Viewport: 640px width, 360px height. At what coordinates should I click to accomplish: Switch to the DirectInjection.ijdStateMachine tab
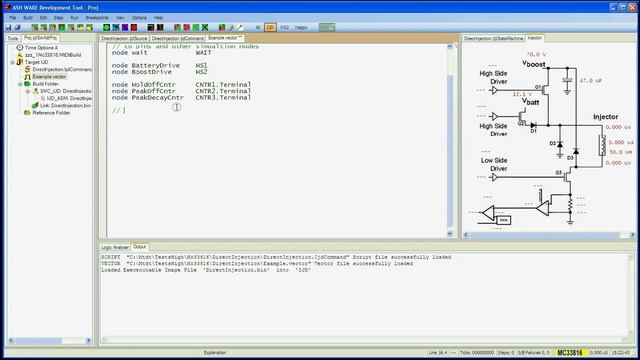click(x=493, y=38)
